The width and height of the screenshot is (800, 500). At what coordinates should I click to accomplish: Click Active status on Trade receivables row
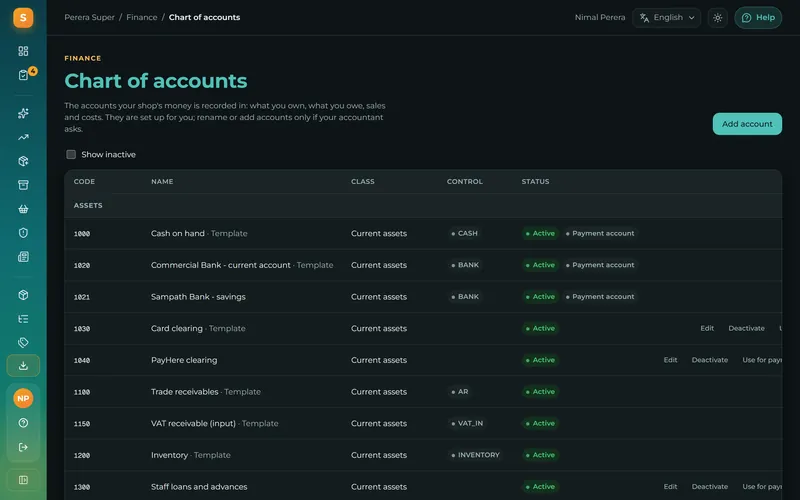coord(540,392)
